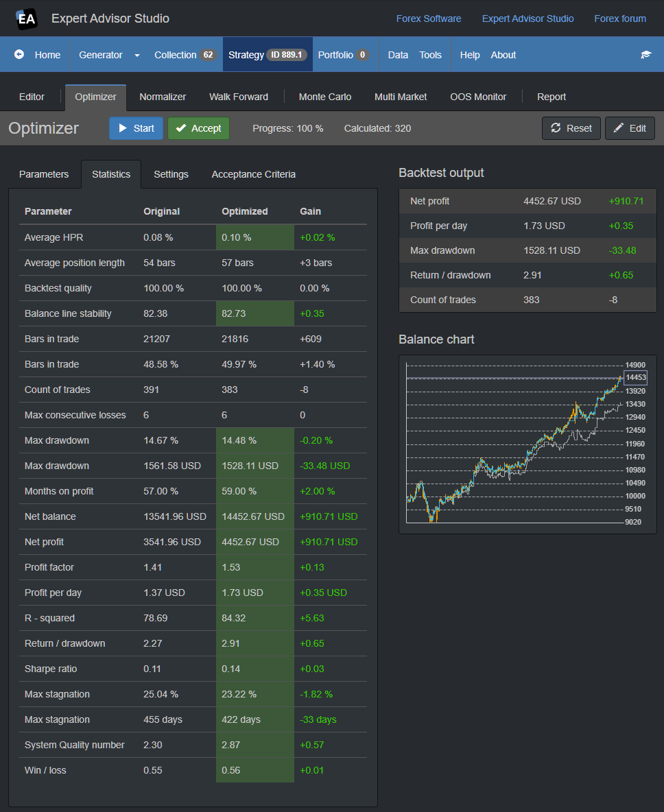This screenshot has width=664, height=812.
Task: Click the 14453 value label on chart
Action: [635, 377]
